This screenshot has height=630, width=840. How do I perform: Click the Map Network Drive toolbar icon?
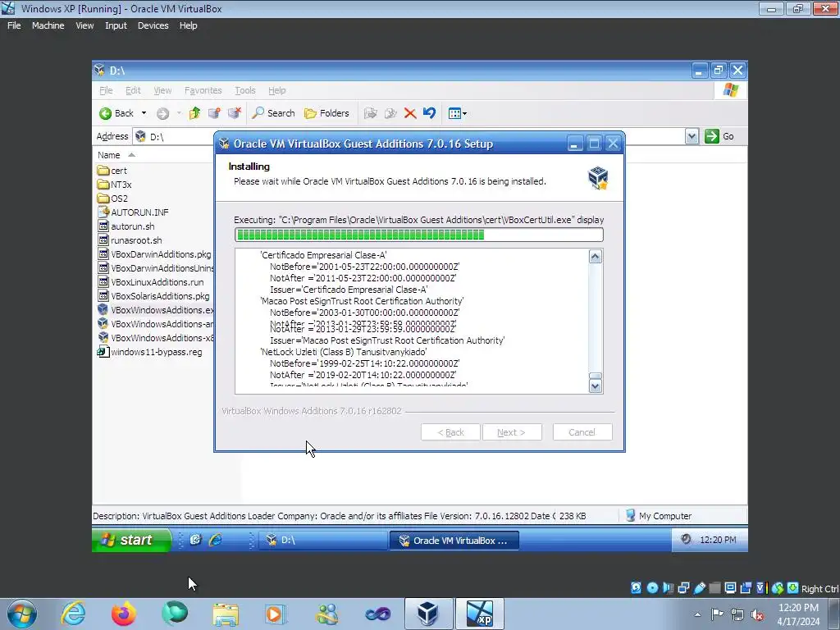click(214, 113)
